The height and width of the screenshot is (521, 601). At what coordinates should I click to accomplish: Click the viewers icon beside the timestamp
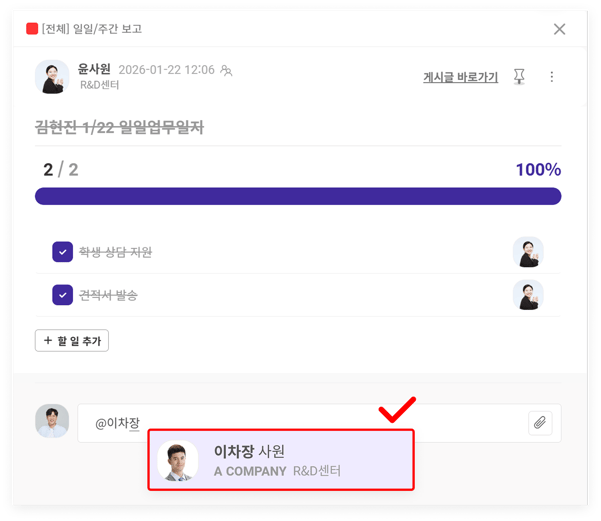pos(227,71)
